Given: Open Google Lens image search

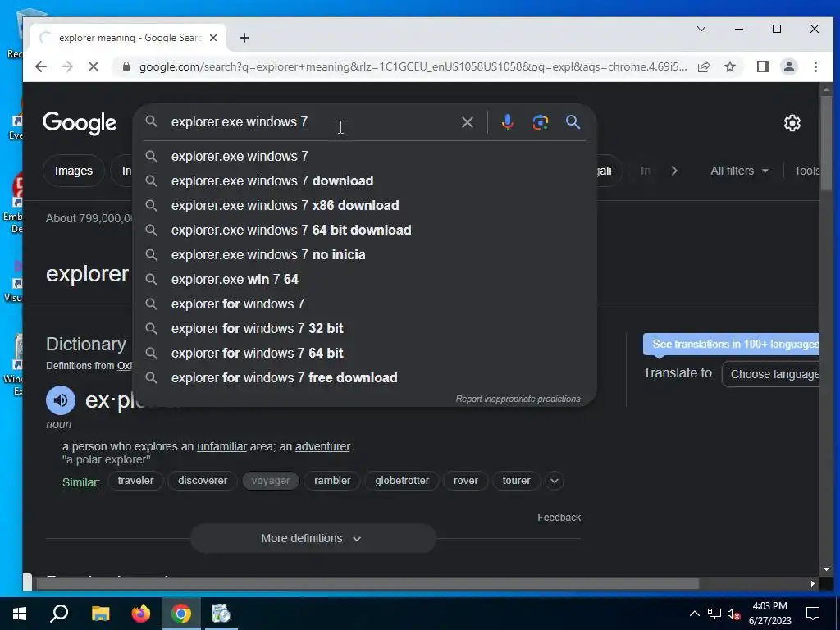Looking at the screenshot, I should [x=540, y=122].
